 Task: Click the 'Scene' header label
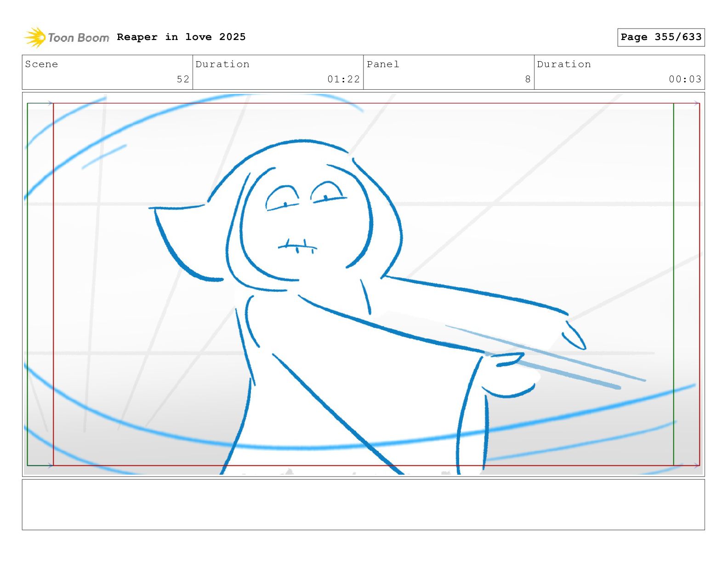(41, 64)
